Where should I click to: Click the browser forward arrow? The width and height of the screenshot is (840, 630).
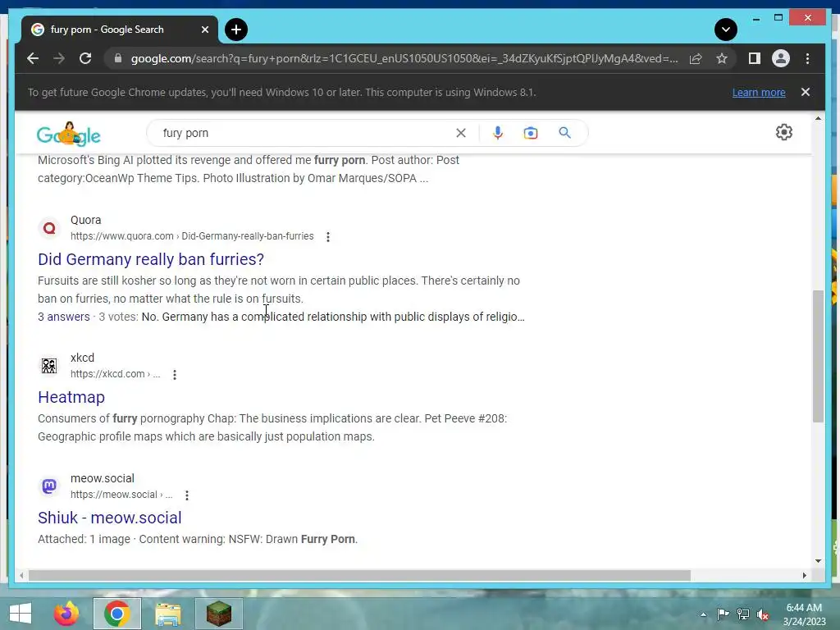click(59, 58)
